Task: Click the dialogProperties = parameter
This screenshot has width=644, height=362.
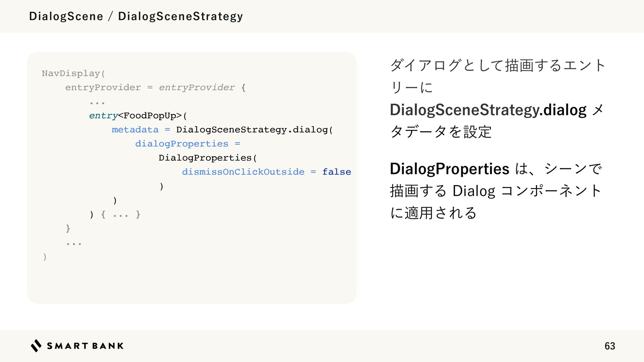Action: (x=188, y=144)
